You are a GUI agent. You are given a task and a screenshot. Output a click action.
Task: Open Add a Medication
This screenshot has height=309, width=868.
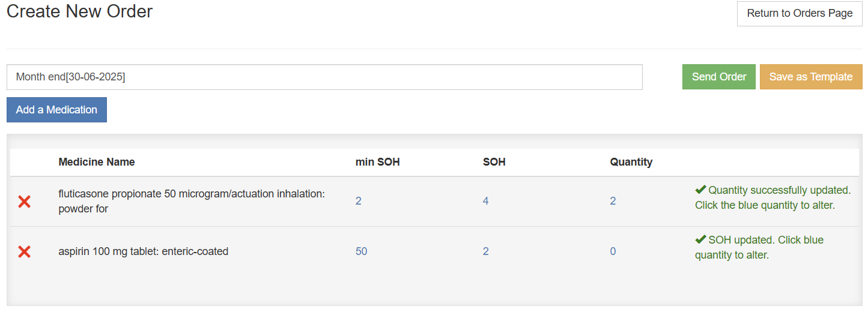tap(56, 110)
